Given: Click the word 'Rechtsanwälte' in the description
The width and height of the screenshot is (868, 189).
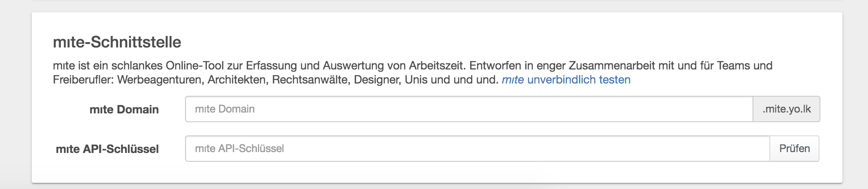Looking at the screenshot, I should pyautogui.click(x=310, y=80).
